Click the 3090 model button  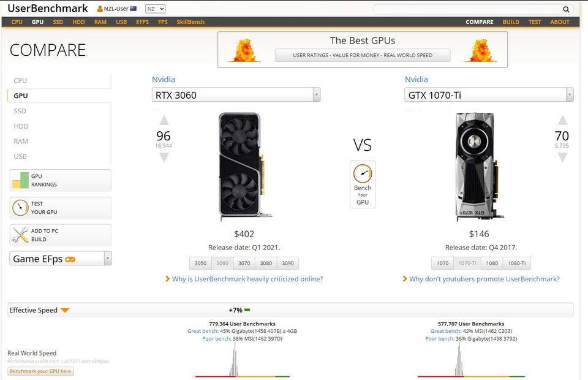point(288,264)
